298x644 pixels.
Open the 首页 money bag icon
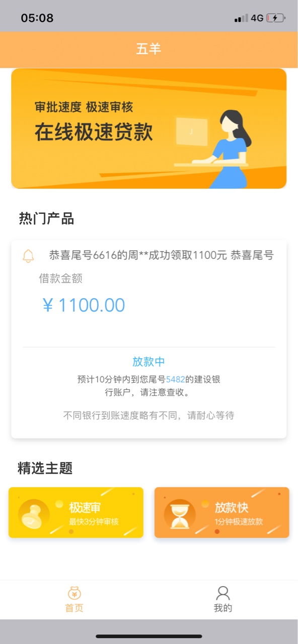click(x=74, y=593)
